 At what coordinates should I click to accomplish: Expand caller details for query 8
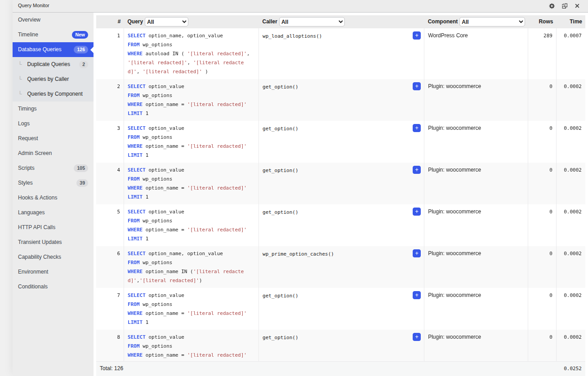coord(417,337)
